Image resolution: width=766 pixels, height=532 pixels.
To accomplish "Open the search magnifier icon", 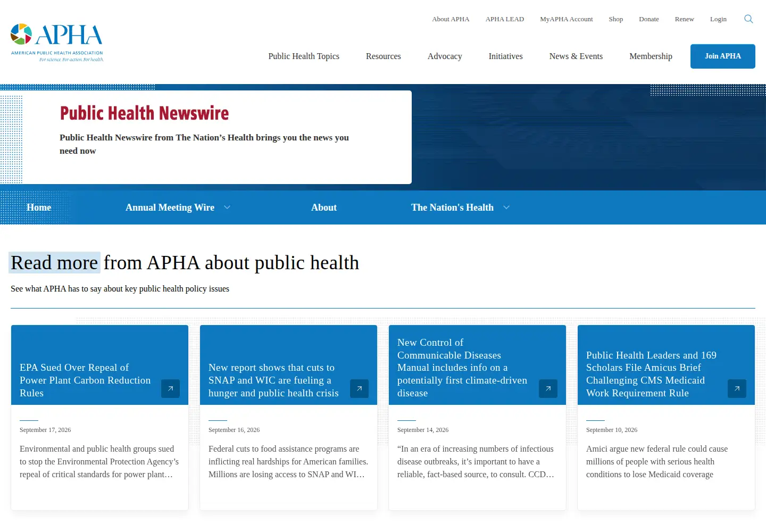I will (x=748, y=19).
